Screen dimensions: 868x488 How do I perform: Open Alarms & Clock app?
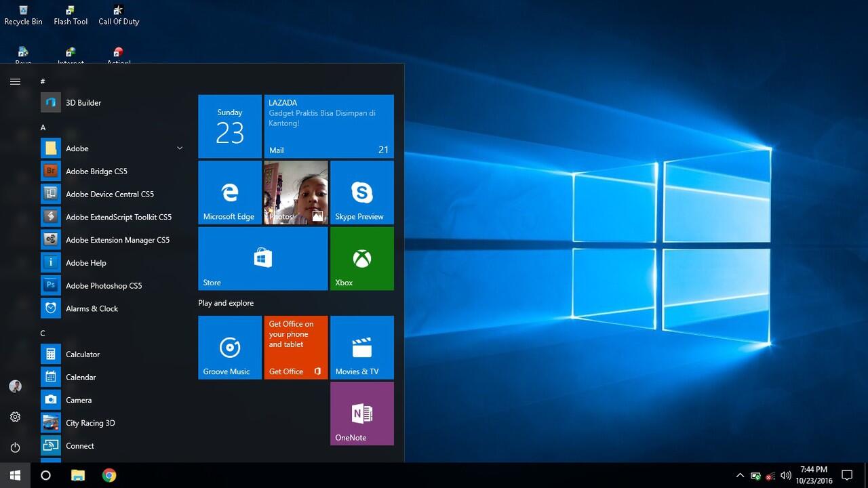[112, 309]
